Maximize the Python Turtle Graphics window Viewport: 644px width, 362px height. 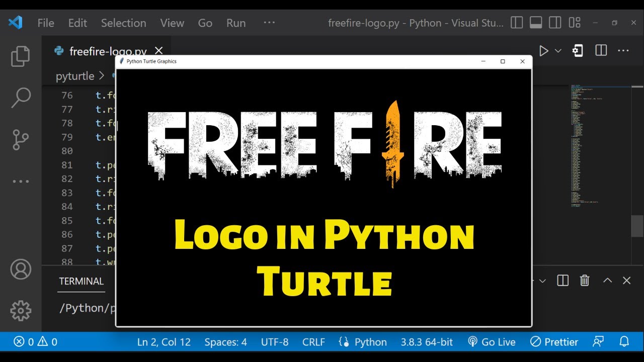click(x=503, y=61)
